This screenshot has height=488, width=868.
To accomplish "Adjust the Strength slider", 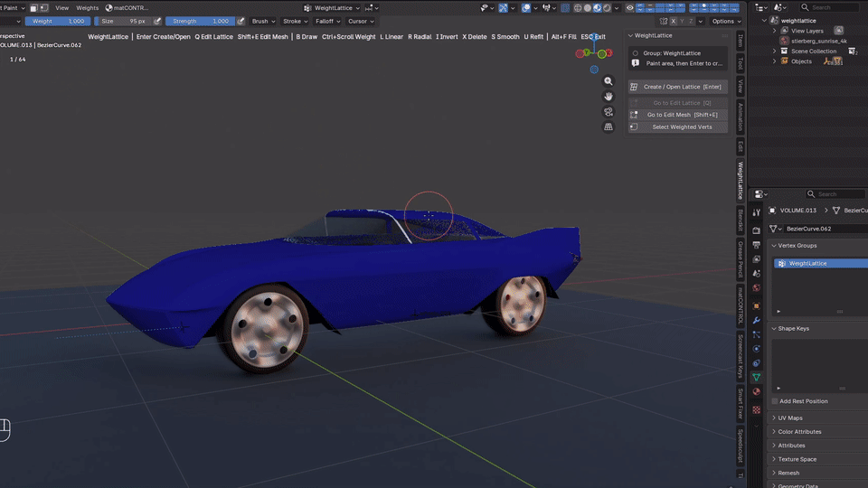I will click(200, 21).
